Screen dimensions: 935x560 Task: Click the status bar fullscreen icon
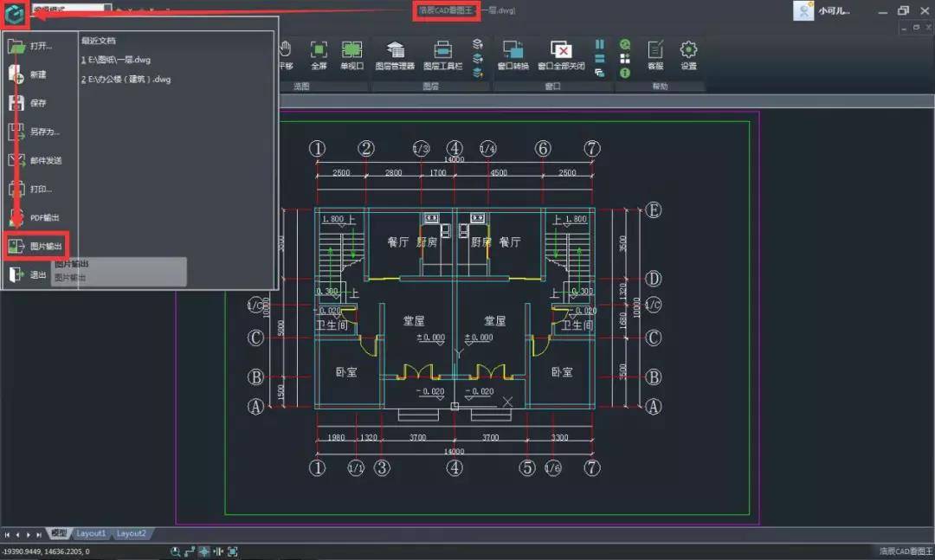(x=233, y=551)
